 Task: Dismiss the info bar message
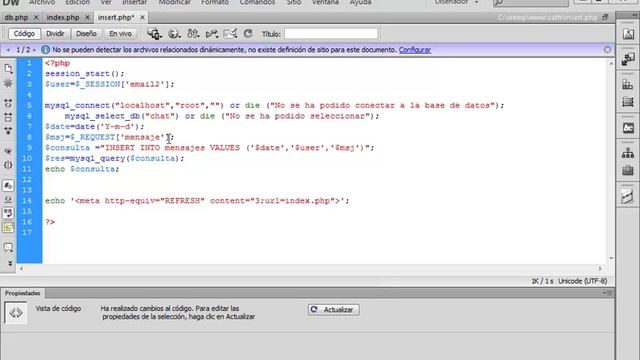(607, 49)
